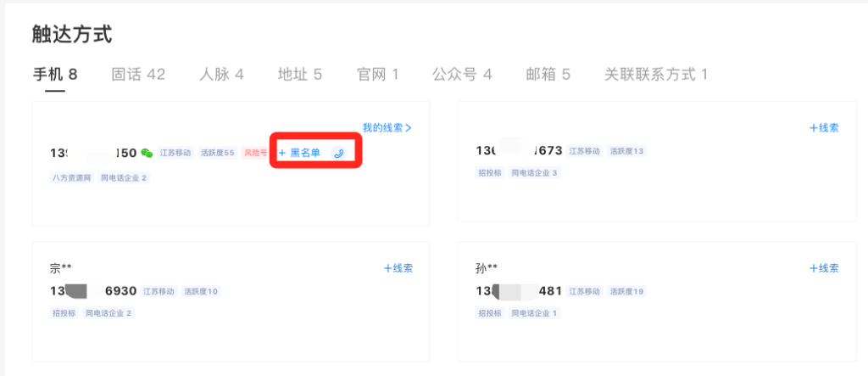Switch to 人脉 4 tab

click(x=221, y=75)
